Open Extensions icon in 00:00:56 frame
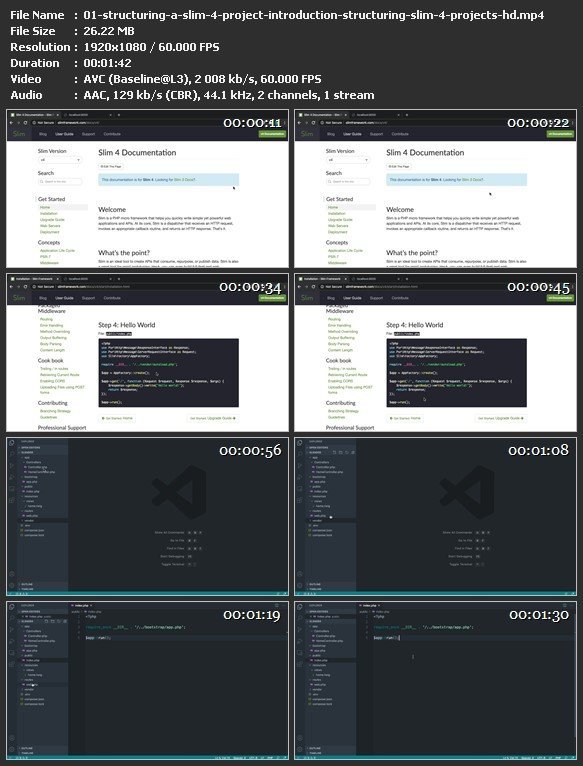The width and height of the screenshot is (583, 766). [11, 501]
